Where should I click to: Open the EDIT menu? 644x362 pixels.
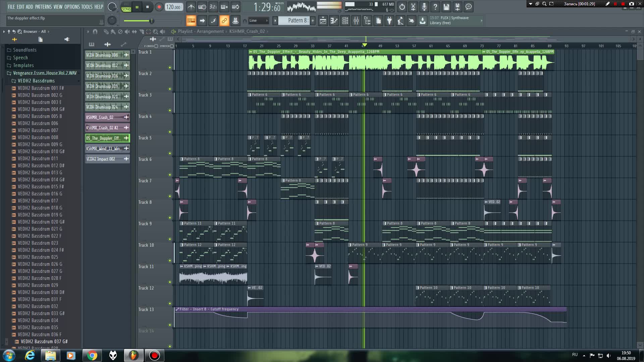pyautogui.click(x=20, y=7)
